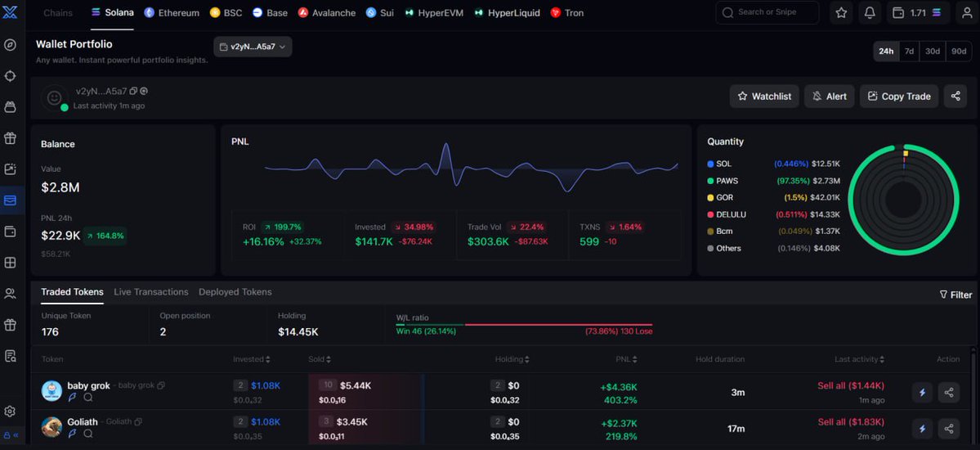Select the 7d time range

point(910,52)
